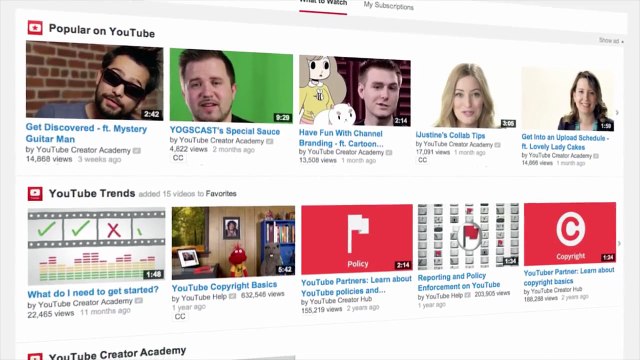Click the YouTube Trends channel icon
This screenshot has height=360, width=640.
[x=35, y=193]
